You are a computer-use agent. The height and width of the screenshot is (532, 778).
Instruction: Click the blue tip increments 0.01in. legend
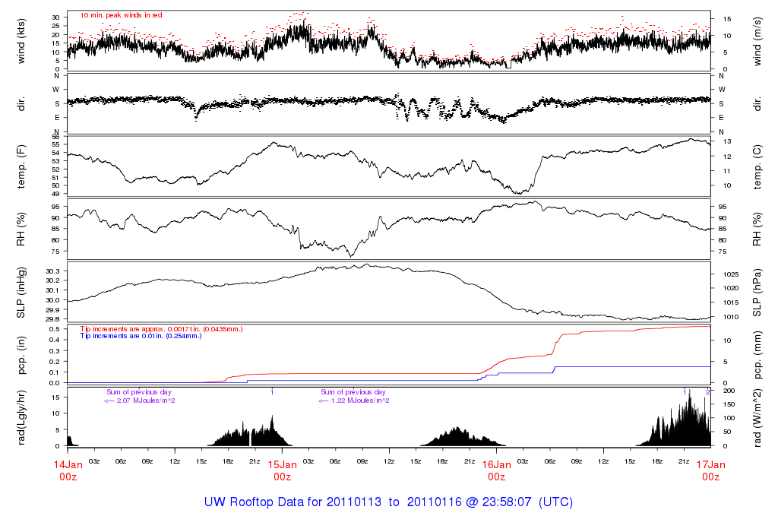141,336
